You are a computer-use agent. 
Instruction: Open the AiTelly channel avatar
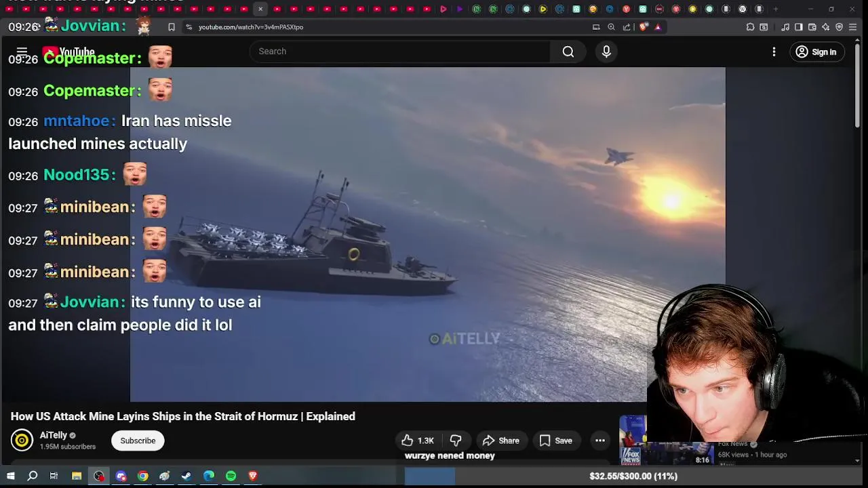click(x=22, y=441)
